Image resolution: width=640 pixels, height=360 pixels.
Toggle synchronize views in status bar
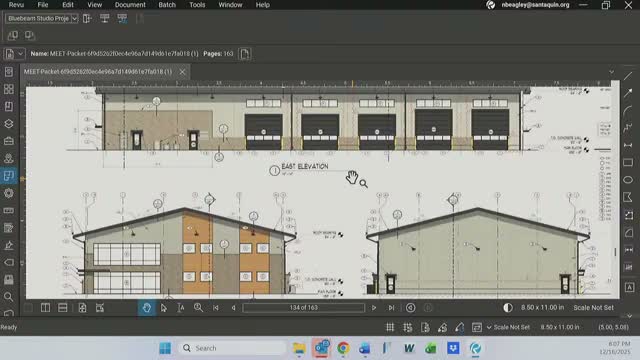tap(477, 327)
